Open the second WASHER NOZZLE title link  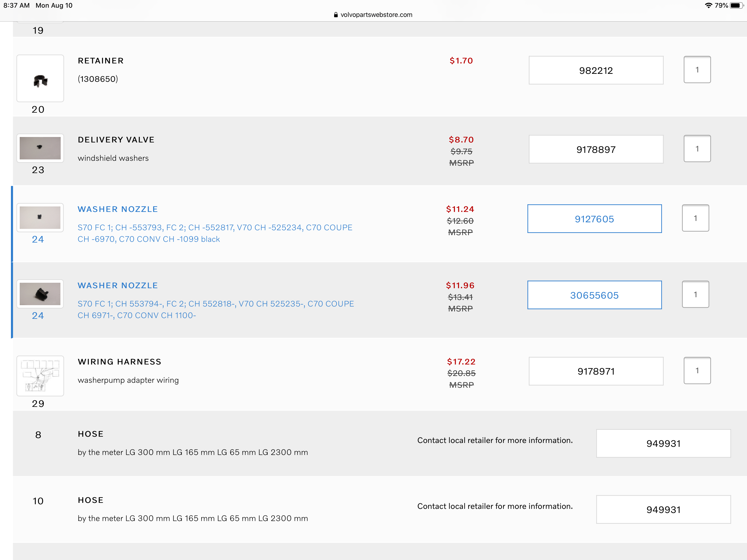click(118, 285)
